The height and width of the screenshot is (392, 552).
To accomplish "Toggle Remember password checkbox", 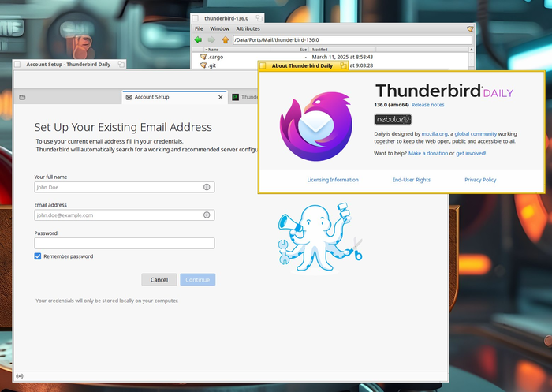I will click(38, 256).
